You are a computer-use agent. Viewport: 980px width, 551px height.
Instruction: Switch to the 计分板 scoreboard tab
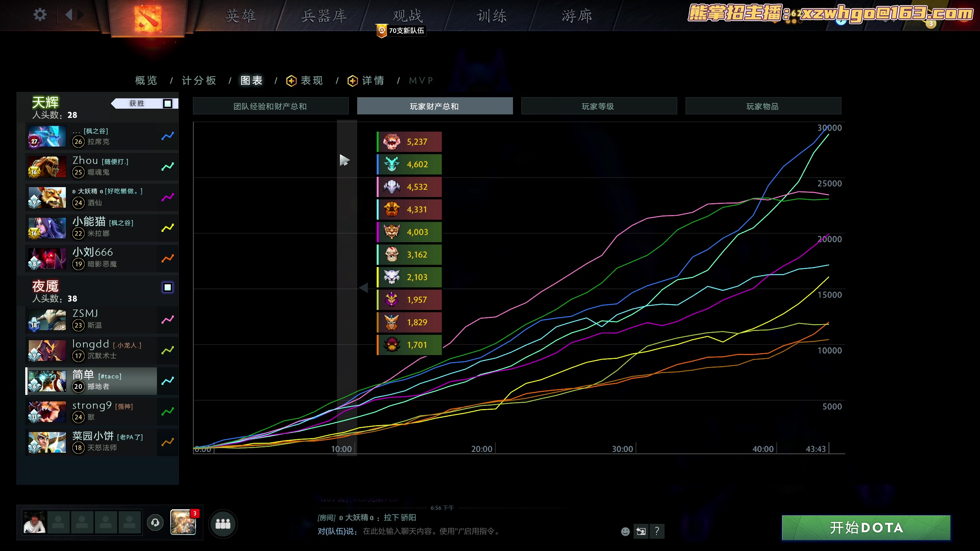click(199, 80)
